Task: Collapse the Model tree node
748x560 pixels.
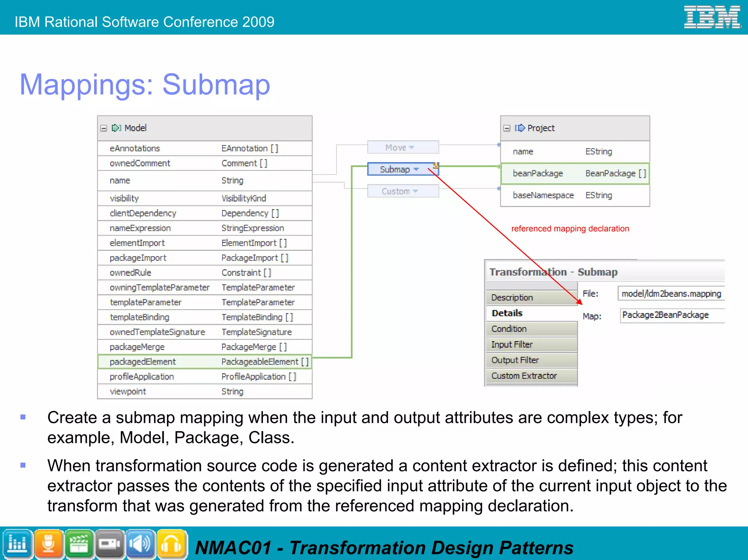Action: coord(104,128)
